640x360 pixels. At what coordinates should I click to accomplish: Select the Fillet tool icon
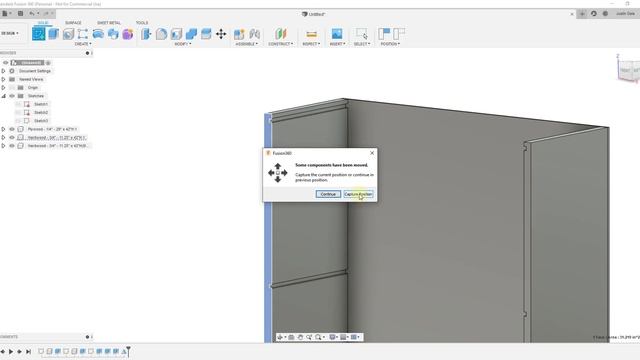(161, 34)
